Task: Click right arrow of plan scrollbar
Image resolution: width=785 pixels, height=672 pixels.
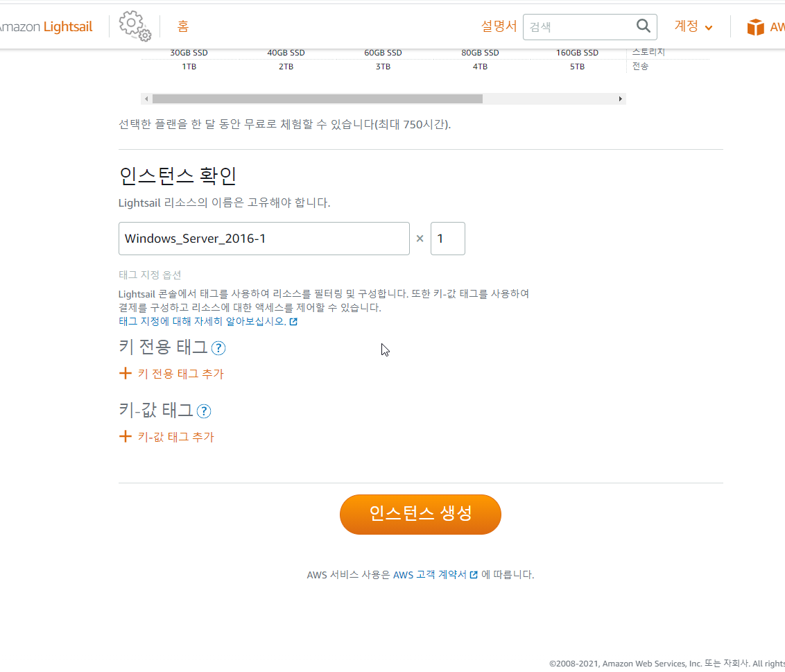Action: click(620, 98)
